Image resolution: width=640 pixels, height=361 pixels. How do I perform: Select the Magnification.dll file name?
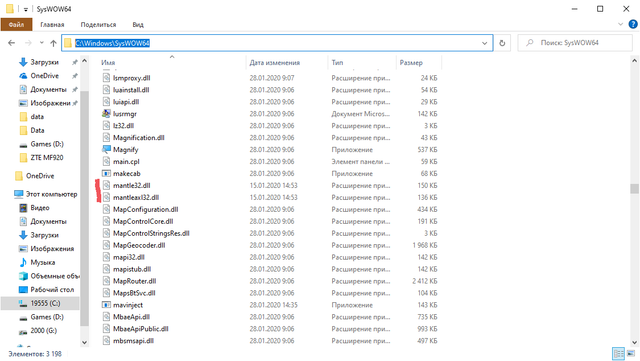coord(139,138)
